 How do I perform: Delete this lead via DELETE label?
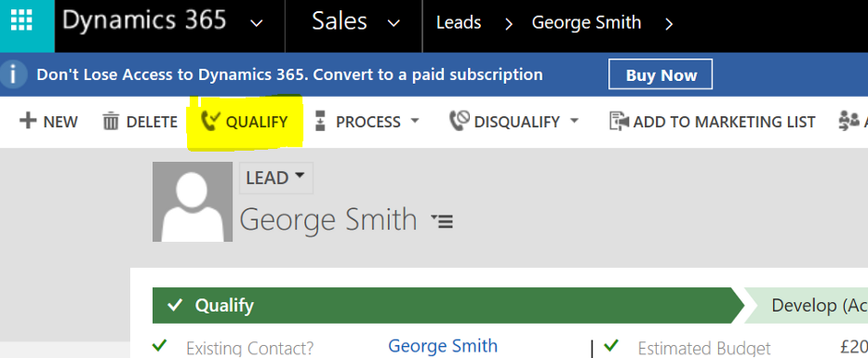(152, 122)
